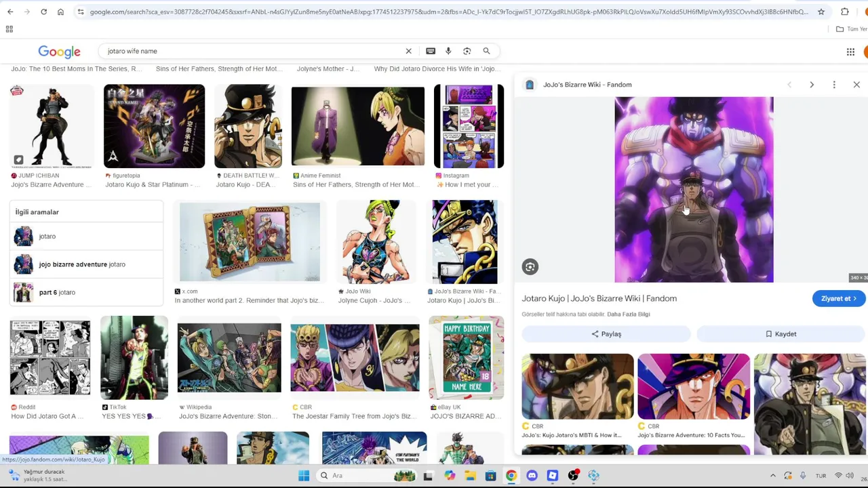Open the Windows Start menu
The image size is (868, 488).
tap(304, 476)
